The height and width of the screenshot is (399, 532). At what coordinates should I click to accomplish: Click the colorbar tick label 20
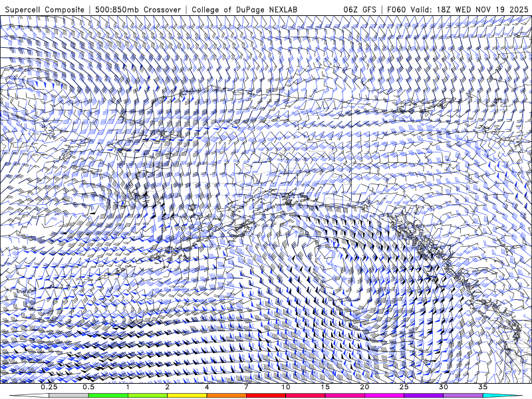click(x=364, y=387)
